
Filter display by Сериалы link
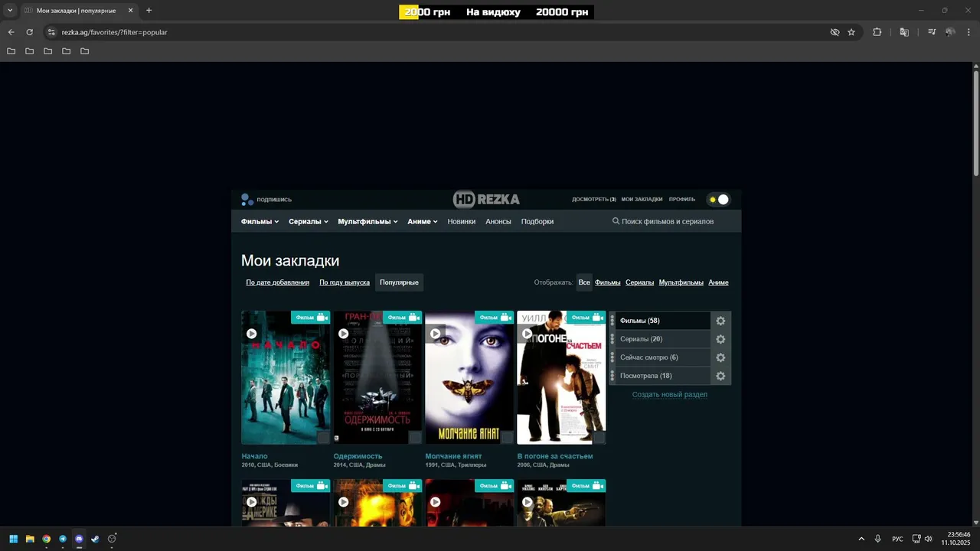point(640,282)
